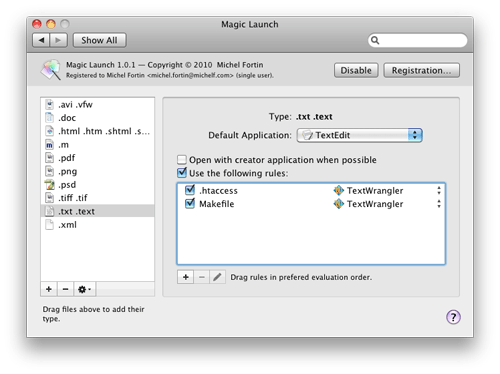Select the .psd file type row

click(97, 184)
